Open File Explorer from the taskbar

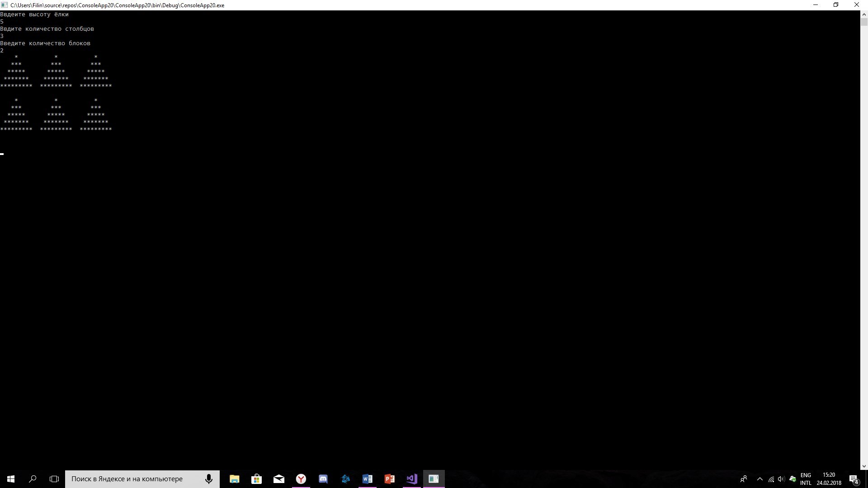[234, 479]
